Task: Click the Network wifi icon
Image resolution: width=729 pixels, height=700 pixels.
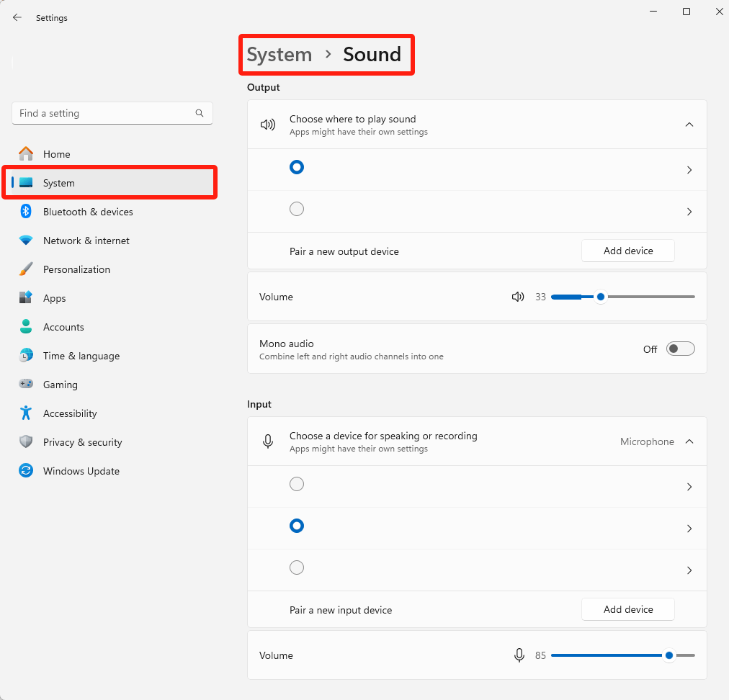Action: [26, 241]
